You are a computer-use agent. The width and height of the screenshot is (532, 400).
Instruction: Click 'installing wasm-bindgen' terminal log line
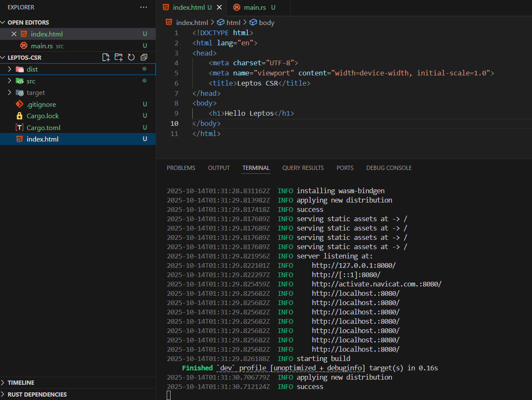point(341,191)
